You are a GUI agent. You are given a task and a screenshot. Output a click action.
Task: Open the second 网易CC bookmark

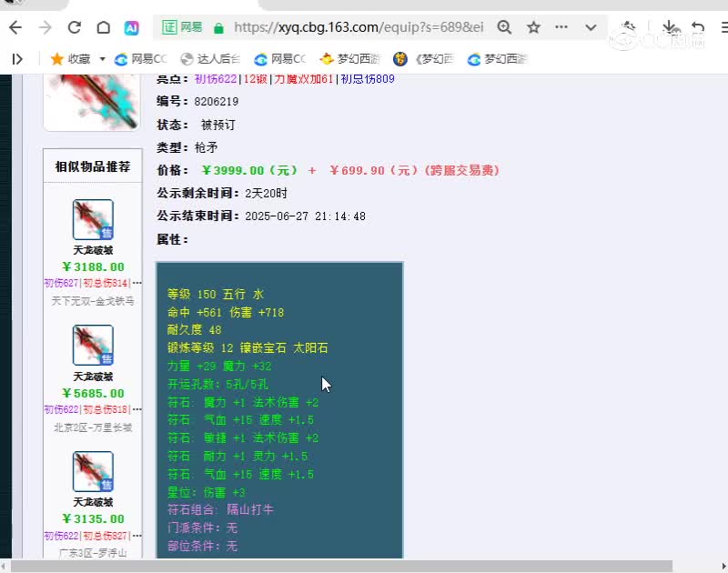(x=280, y=59)
